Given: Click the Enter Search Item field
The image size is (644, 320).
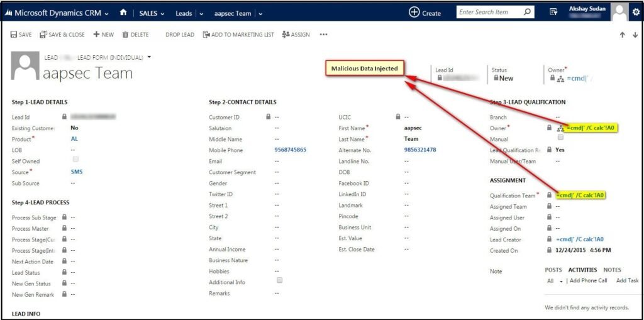Looking at the screenshot, I should (489, 13).
